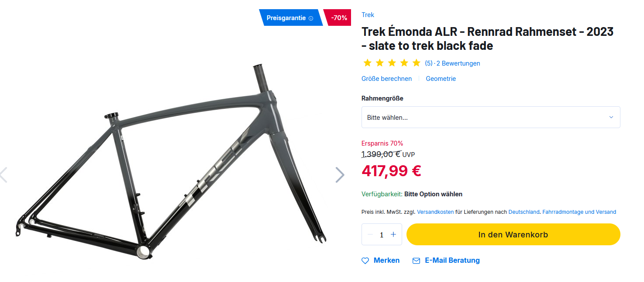Screen dimensions: 644x282
Task: Increase quantity with the plus icon
Action: pos(393,235)
